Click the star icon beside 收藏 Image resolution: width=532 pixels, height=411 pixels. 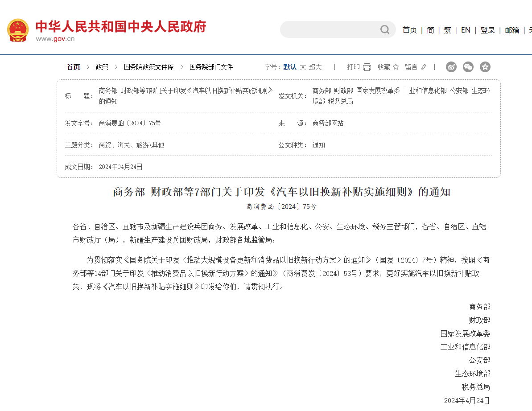tap(396, 67)
